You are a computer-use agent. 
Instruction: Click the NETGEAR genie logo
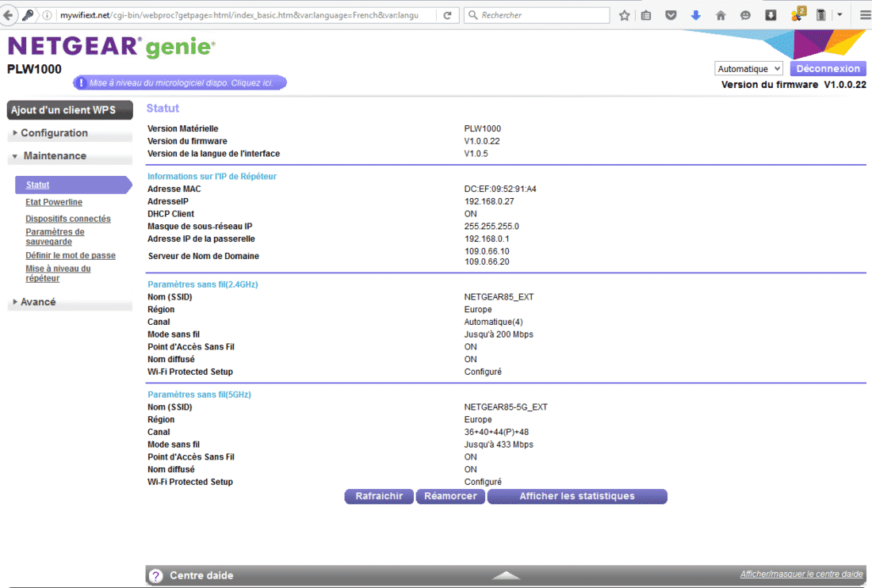click(x=111, y=47)
